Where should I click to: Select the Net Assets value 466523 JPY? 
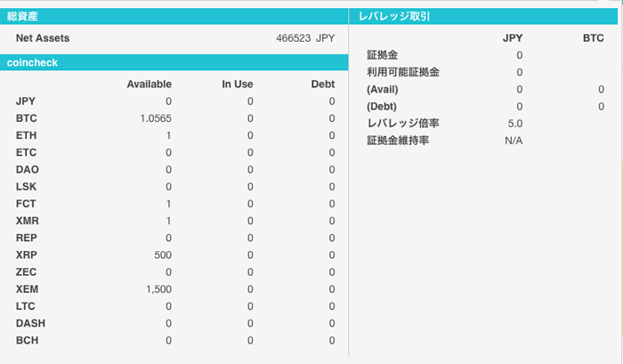[307, 38]
